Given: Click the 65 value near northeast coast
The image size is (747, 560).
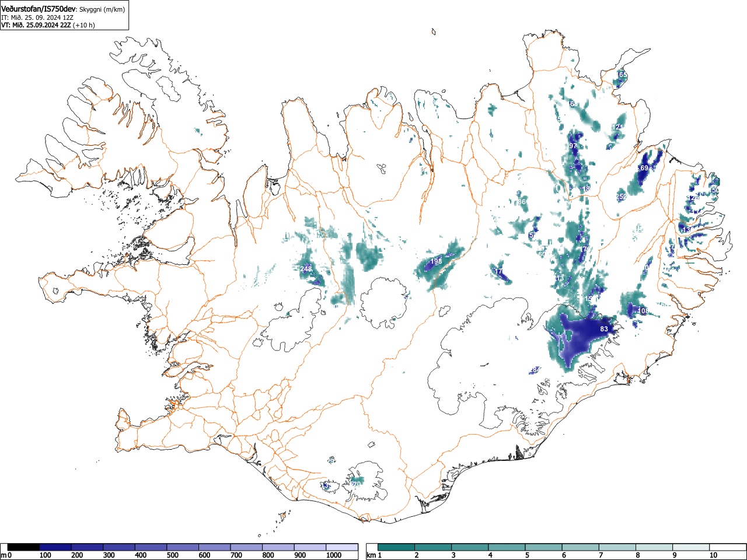Looking at the screenshot, I should pos(623,75).
